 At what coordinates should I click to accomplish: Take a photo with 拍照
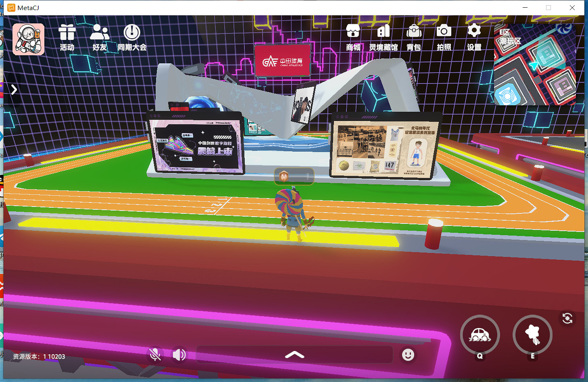coord(444,37)
